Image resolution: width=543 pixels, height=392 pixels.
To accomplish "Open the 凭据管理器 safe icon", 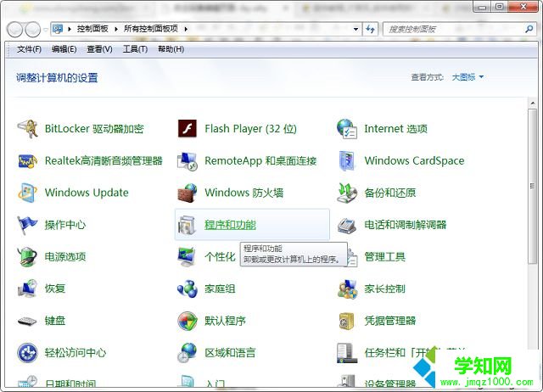I will [x=347, y=321].
